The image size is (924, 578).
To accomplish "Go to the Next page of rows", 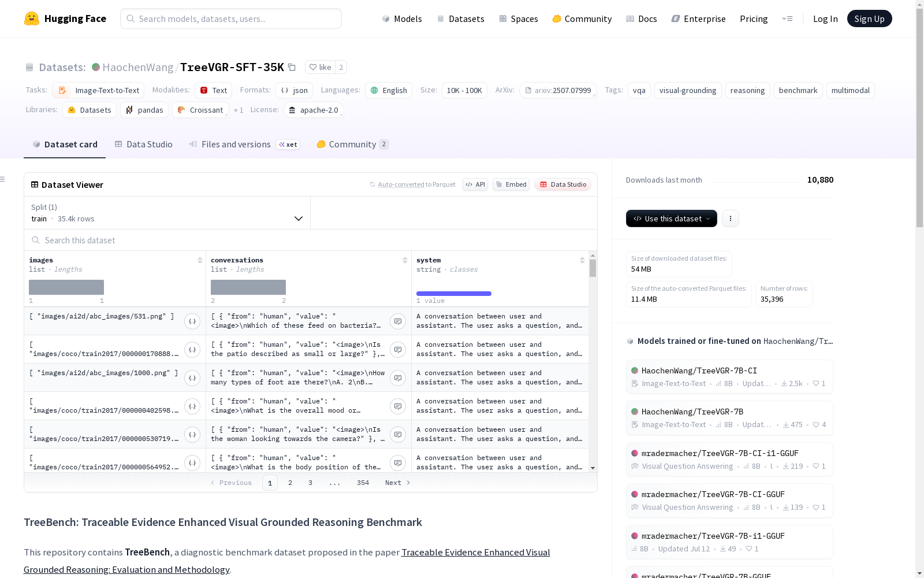I will click(x=398, y=483).
